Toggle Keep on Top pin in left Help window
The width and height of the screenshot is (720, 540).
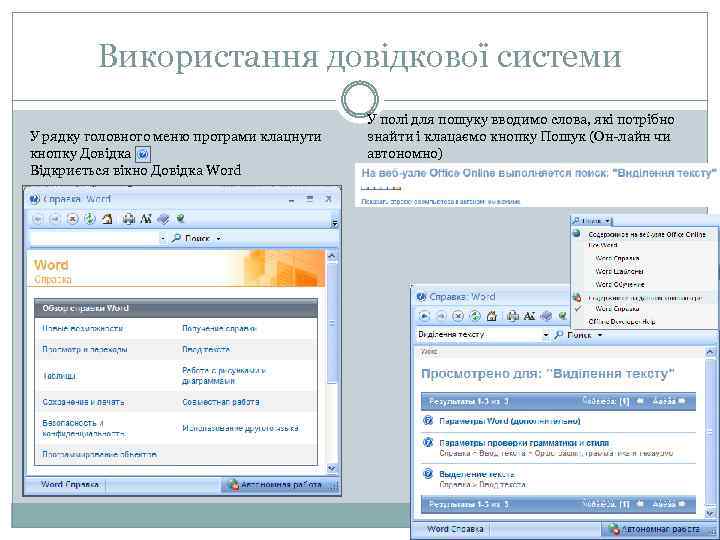tap(180, 219)
